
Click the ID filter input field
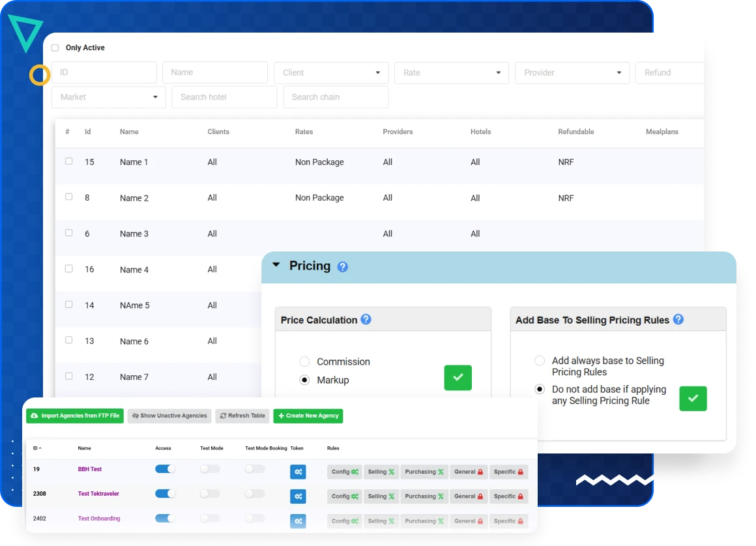(104, 72)
